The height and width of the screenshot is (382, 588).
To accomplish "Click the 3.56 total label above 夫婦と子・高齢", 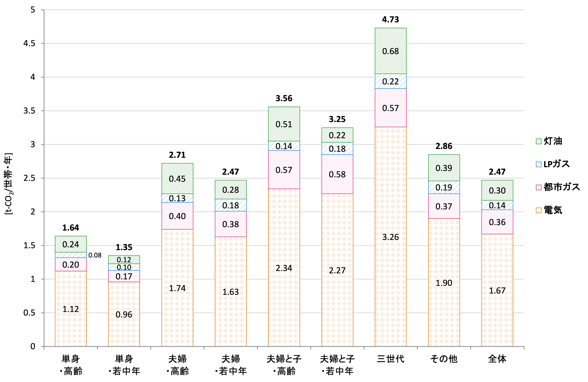I will point(284,99).
